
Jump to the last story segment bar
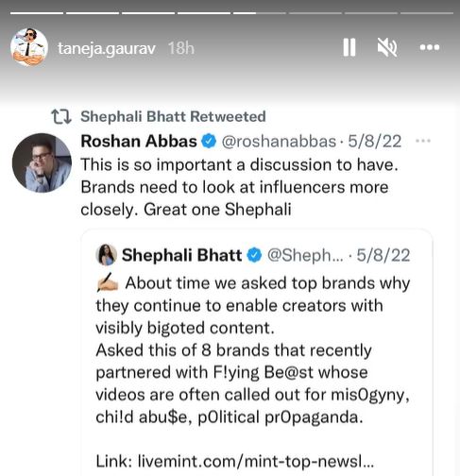[x=427, y=13]
